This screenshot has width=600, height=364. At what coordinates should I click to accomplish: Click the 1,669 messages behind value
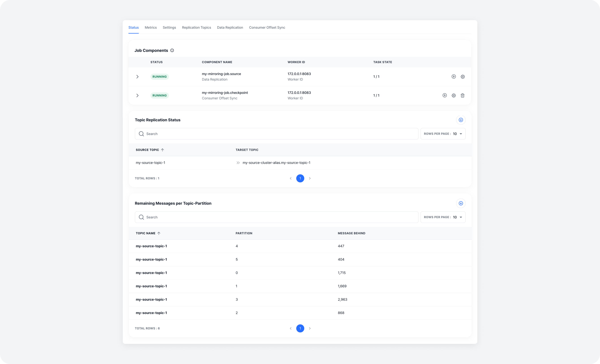click(342, 286)
